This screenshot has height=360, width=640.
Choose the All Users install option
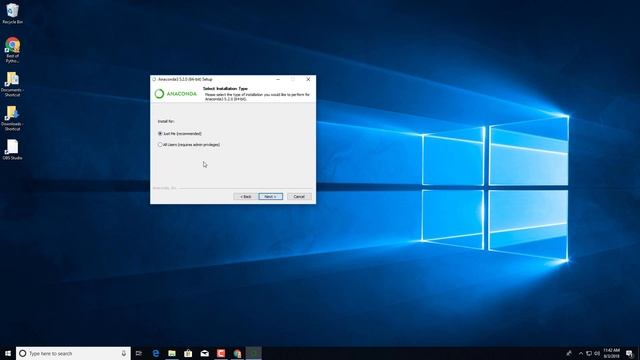click(x=189, y=144)
